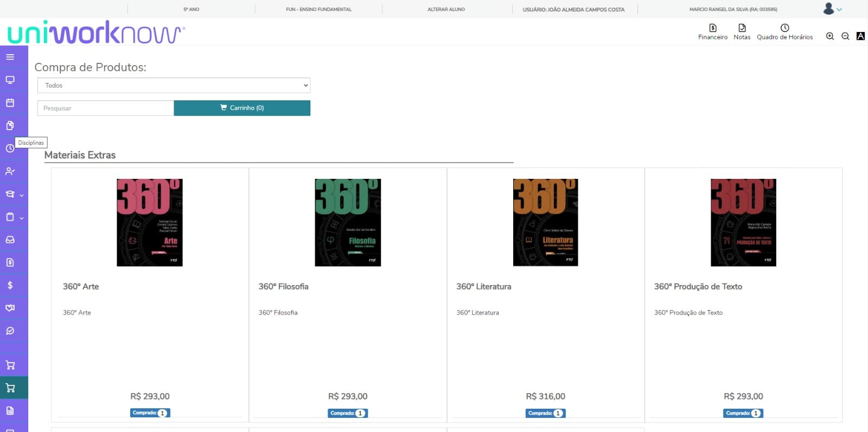Click the 360° Filosofia book cover

pos(348,222)
